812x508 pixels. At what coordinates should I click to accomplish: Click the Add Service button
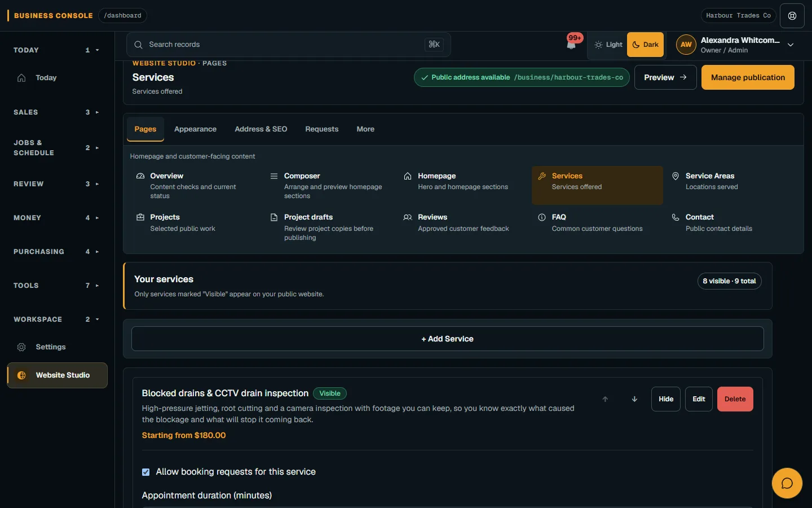point(448,339)
